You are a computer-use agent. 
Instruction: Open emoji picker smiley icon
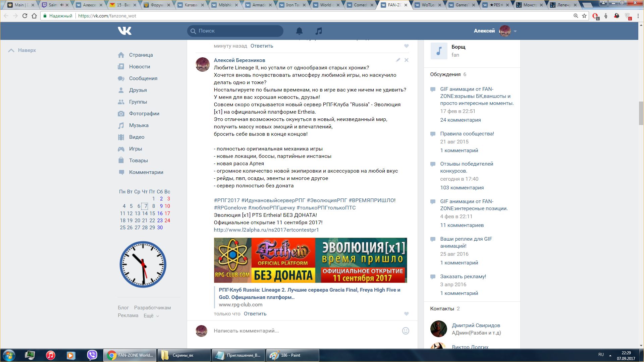406,331
